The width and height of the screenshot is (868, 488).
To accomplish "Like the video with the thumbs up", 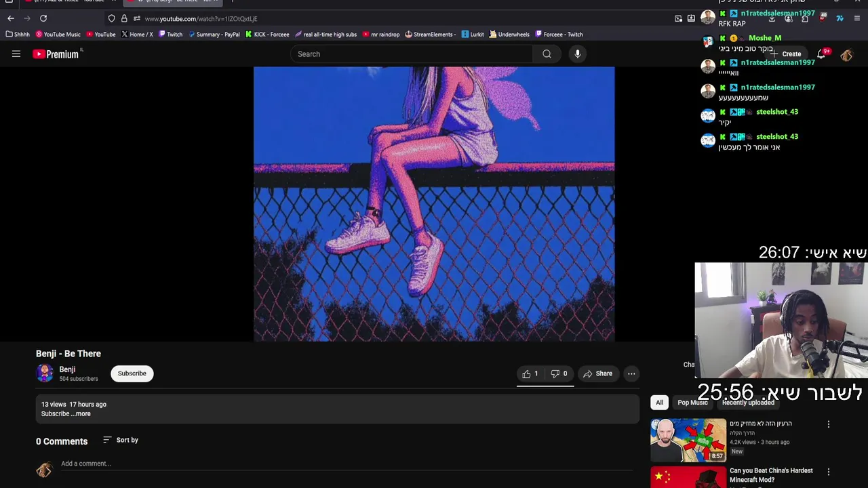I will 530,373.
